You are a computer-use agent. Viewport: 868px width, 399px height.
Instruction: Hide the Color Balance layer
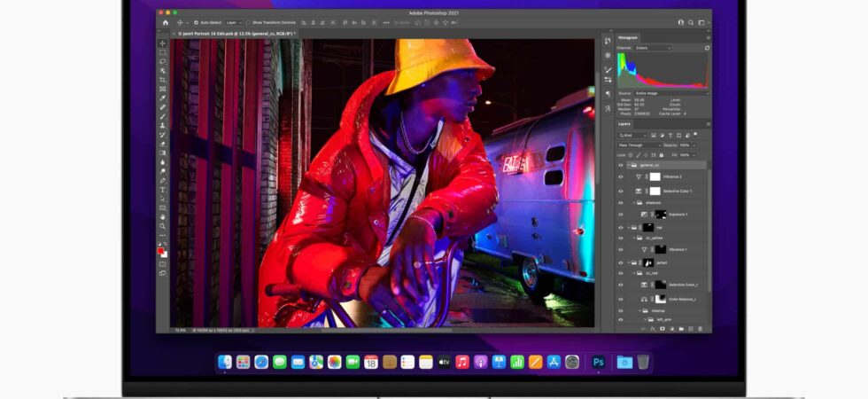pyautogui.click(x=621, y=300)
